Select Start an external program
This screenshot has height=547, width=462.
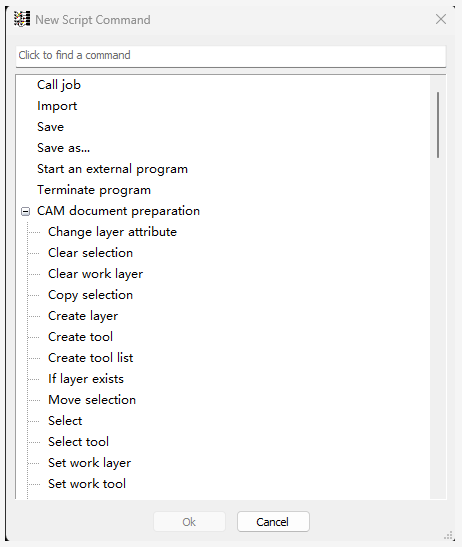(x=112, y=169)
